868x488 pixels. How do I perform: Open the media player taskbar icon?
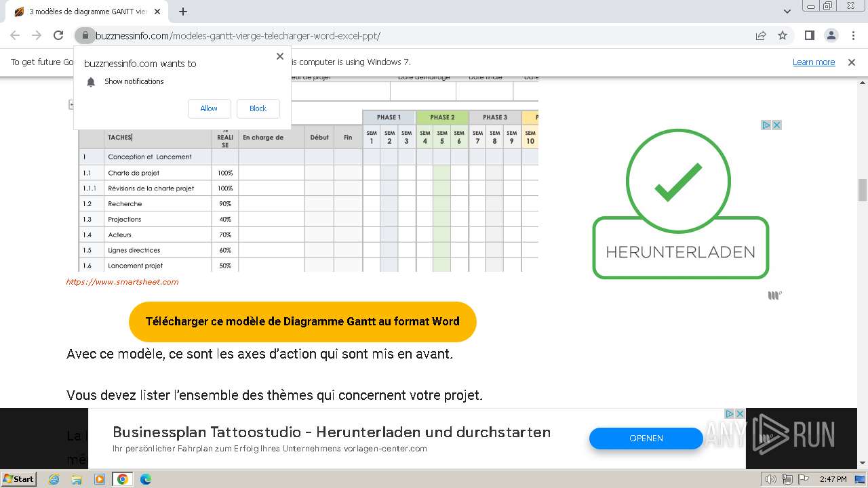tap(100, 479)
